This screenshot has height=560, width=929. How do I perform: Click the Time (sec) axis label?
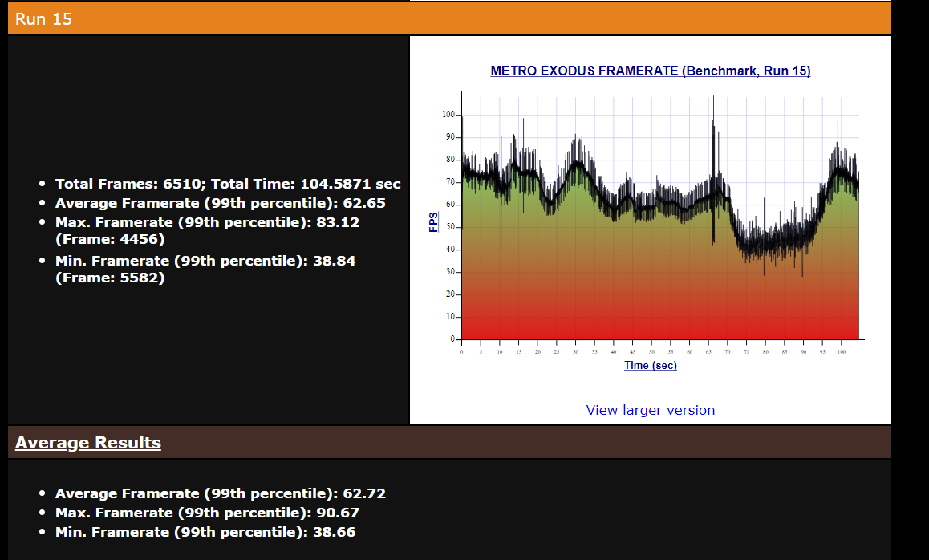(x=650, y=366)
